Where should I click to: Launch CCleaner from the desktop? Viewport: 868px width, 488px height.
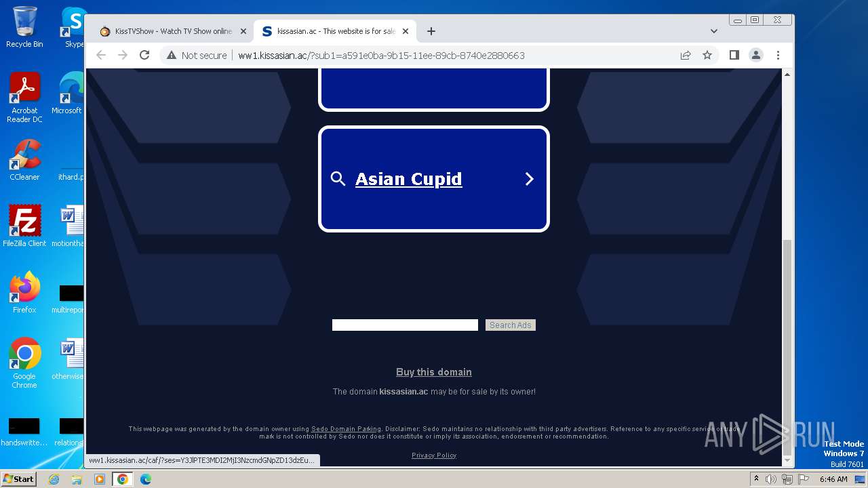pyautogui.click(x=24, y=160)
